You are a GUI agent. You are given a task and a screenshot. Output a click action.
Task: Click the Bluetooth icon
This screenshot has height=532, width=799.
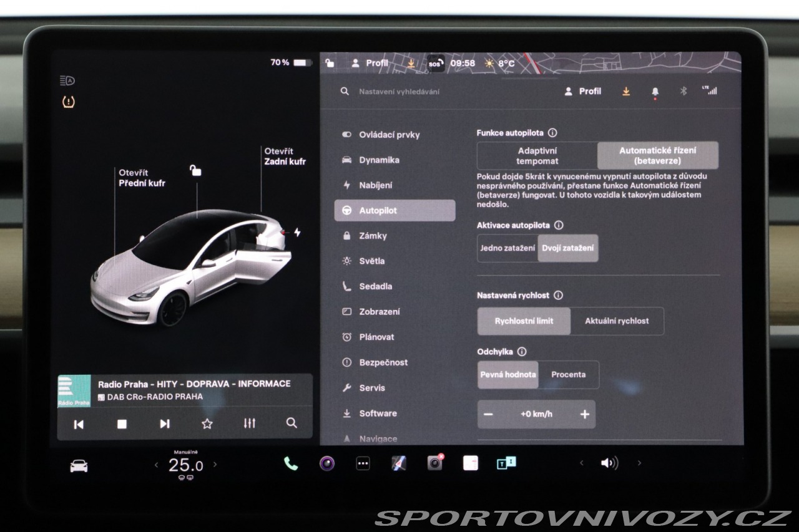pos(683,91)
